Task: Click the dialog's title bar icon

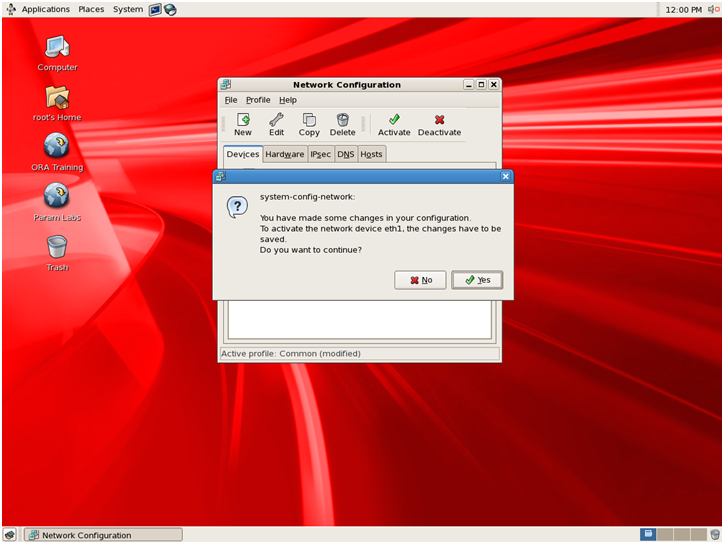Action: [x=221, y=176]
